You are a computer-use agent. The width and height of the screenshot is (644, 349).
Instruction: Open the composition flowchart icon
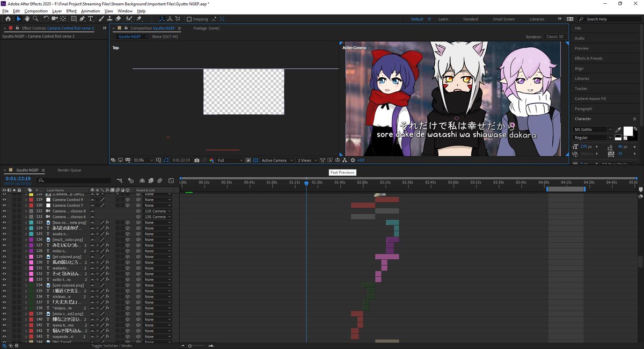tap(345, 160)
